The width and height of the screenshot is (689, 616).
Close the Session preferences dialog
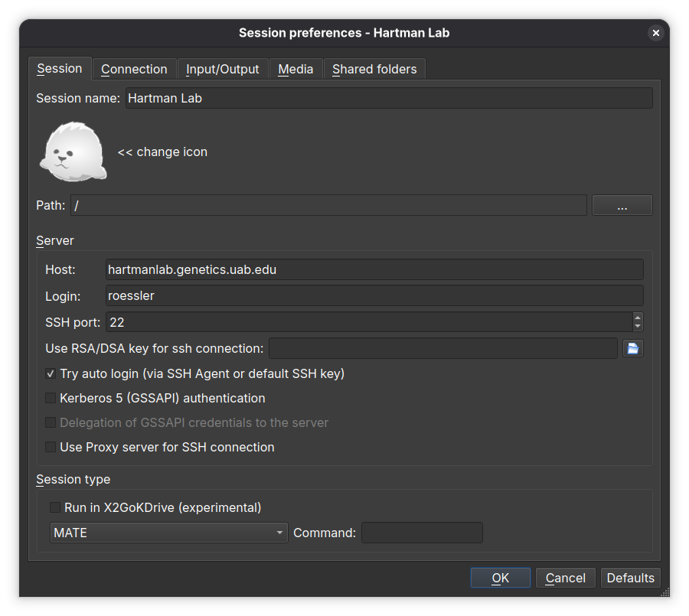coord(655,33)
